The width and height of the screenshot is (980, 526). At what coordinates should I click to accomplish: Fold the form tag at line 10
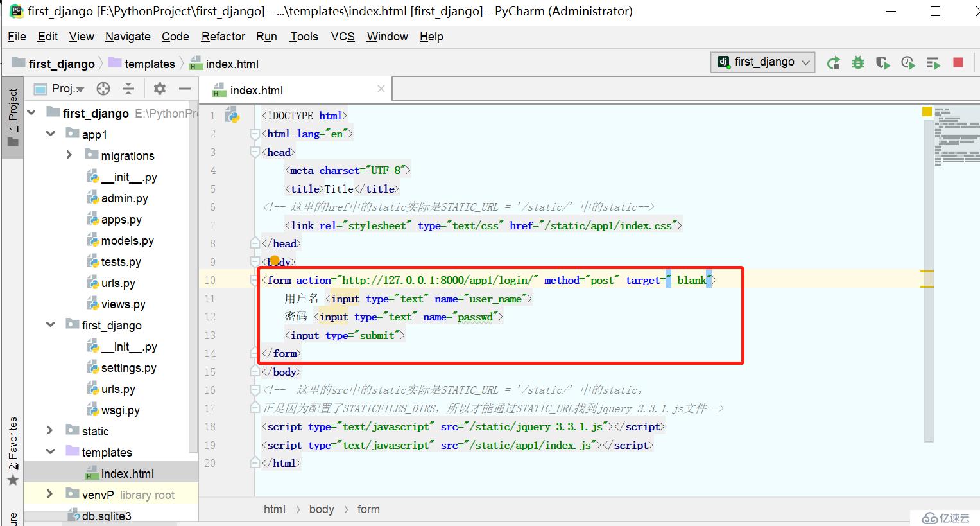point(255,280)
